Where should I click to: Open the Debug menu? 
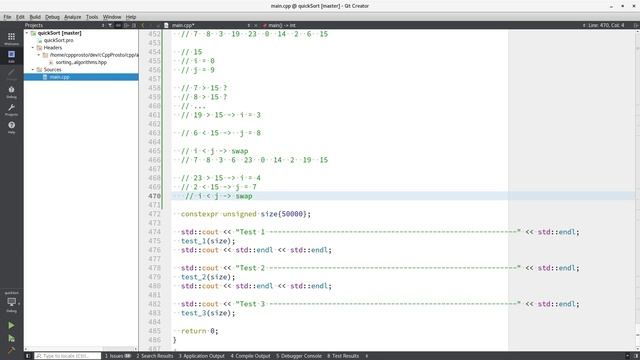coord(52,17)
